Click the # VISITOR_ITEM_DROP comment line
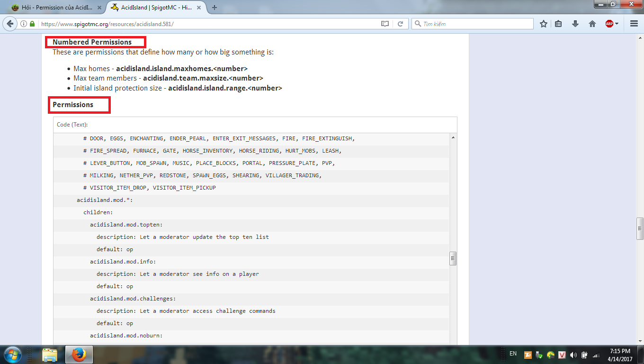Screen dimensions: 644x364 [150, 188]
